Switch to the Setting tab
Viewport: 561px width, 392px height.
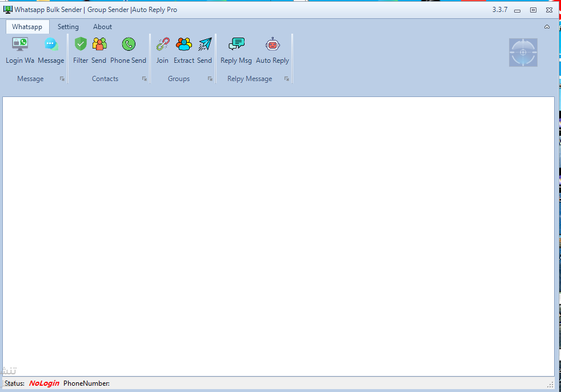point(68,27)
